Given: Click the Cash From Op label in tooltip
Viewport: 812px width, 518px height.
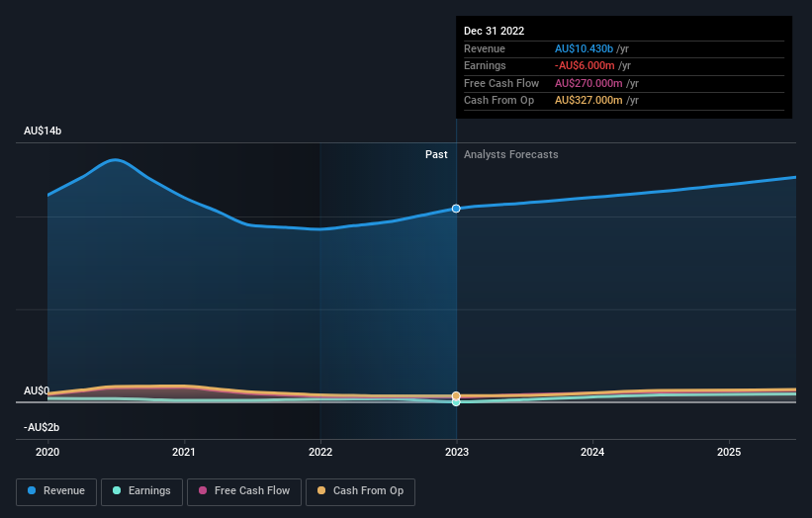Looking at the screenshot, I should 498,101.
